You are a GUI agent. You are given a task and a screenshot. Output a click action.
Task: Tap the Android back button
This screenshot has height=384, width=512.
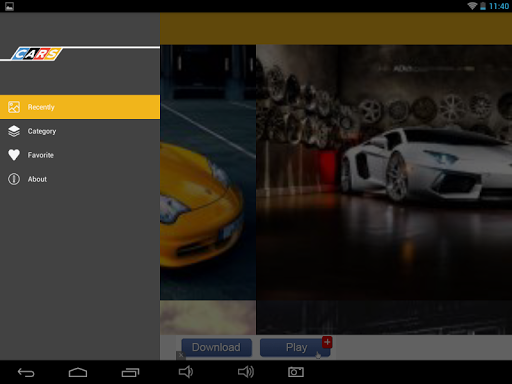(26, 372)
